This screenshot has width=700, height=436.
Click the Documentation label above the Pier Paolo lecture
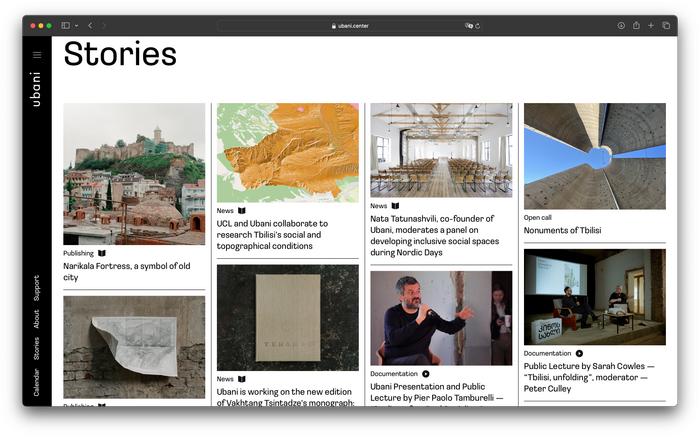tap(394, 374)
